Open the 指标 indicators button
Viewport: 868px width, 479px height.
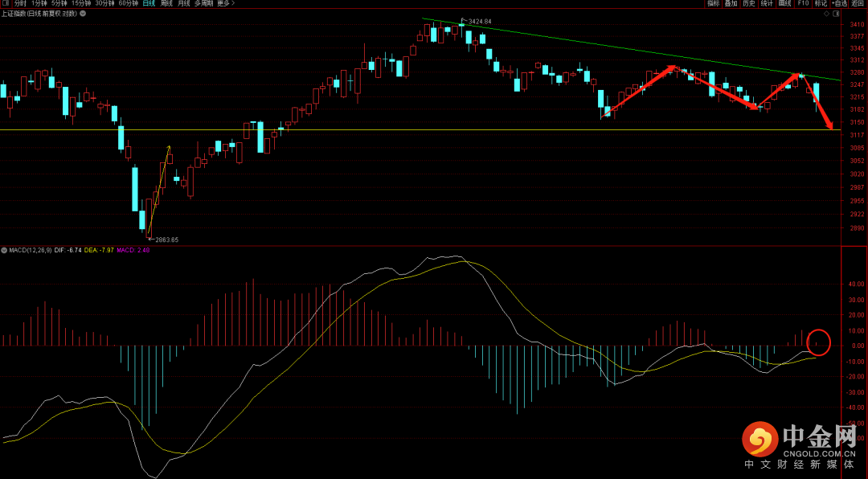(x=714, y=3)
